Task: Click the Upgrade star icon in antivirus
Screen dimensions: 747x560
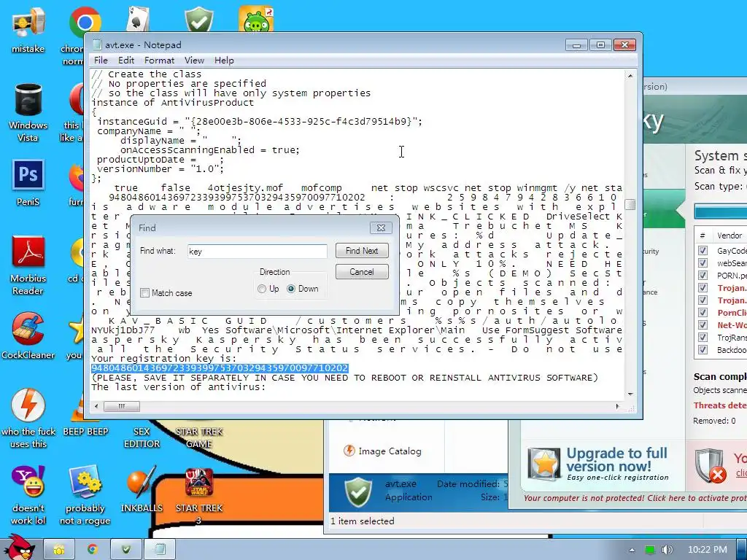Action: point(544,464)
